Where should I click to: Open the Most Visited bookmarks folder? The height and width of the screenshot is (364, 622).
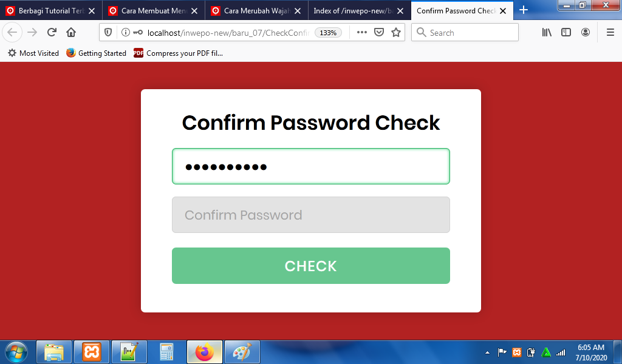[x=33, y=53]
